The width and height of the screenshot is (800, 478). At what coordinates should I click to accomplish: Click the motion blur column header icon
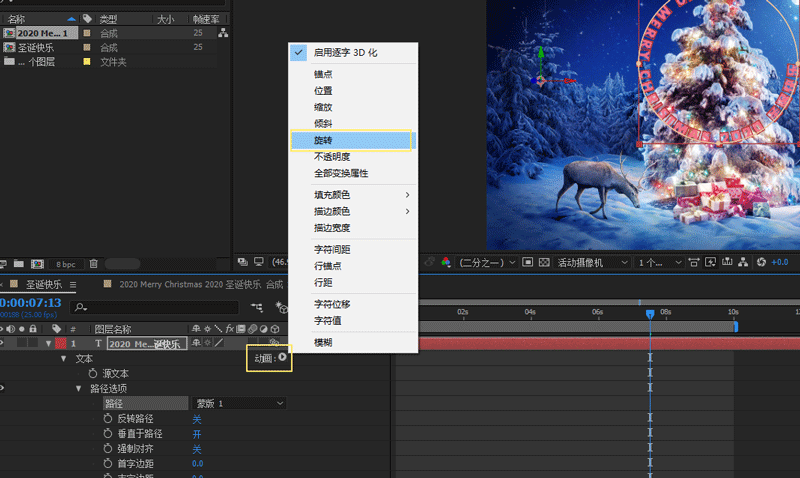253,329
